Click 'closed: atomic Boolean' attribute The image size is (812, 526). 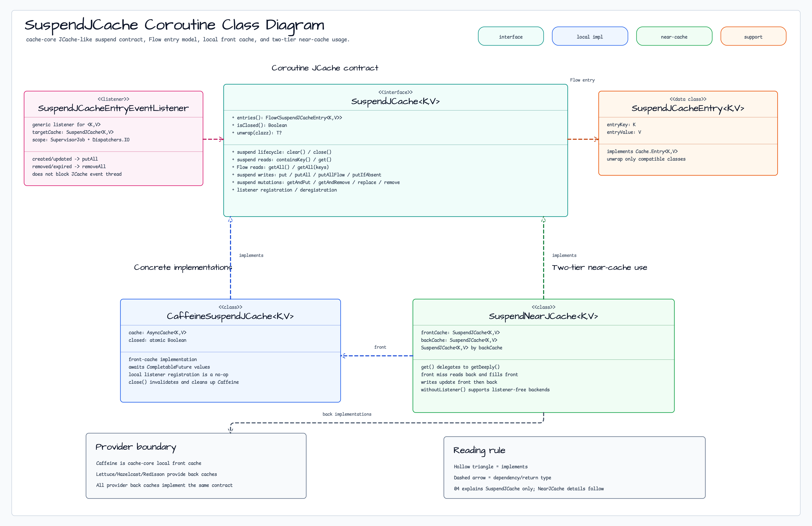coord(157,340)
